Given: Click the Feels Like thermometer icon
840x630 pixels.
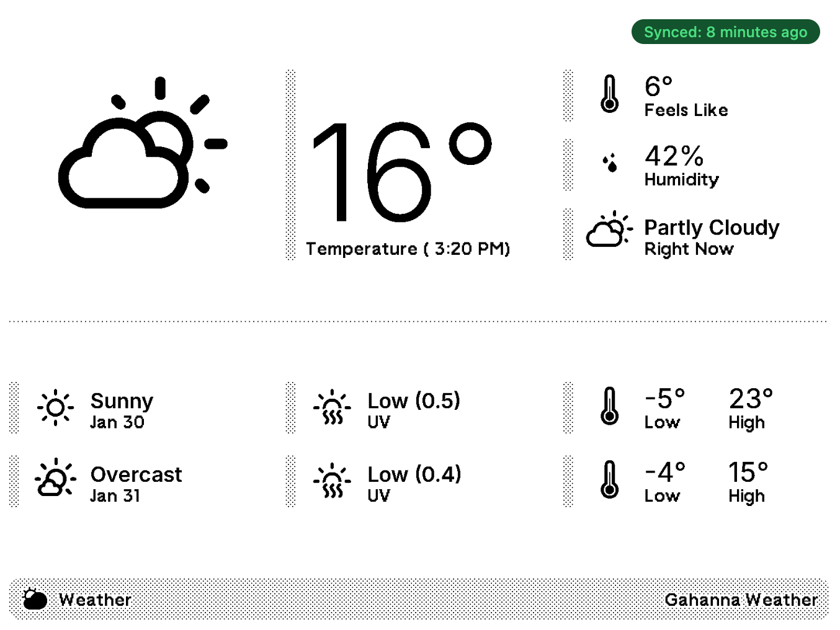Looking at the screenshot, I should tap(609, 94).
